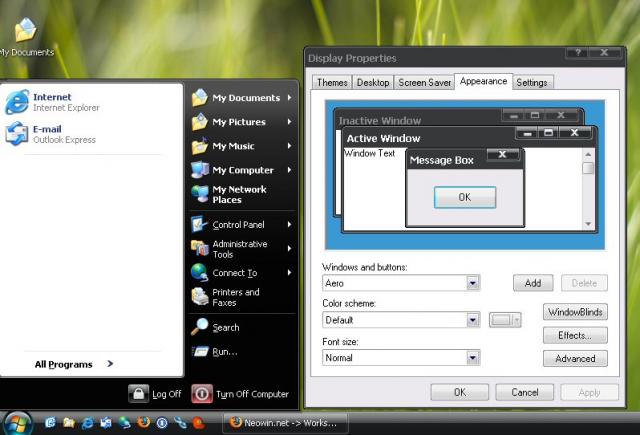The width and height of the screenshot is (640, 435).
Task: Click the Neowin.net Firefox taskbar button
Action: pyautogui.click(x=286, y=423)
